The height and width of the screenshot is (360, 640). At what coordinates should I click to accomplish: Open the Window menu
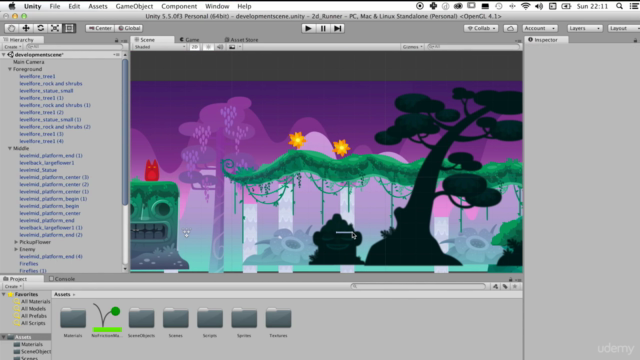click(217, 6)
